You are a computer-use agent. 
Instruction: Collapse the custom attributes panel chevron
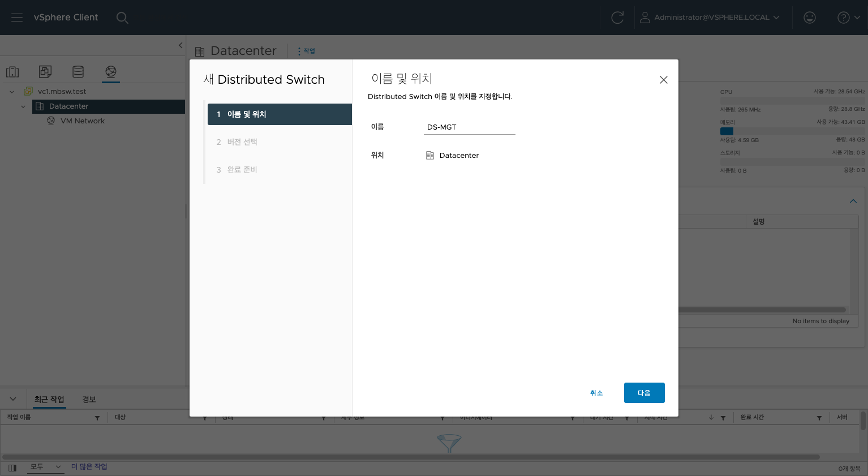[x=853, y=201]
